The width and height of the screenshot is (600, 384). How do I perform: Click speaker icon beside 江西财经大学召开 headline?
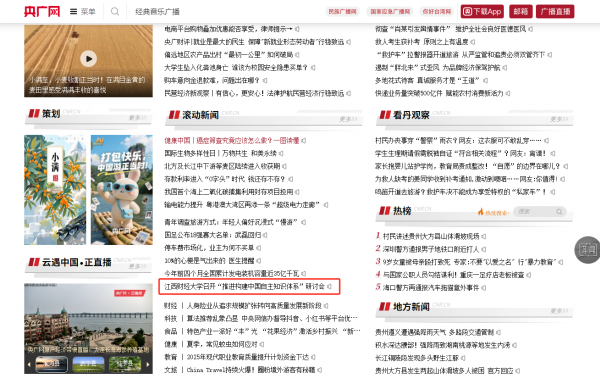[329, 286]
